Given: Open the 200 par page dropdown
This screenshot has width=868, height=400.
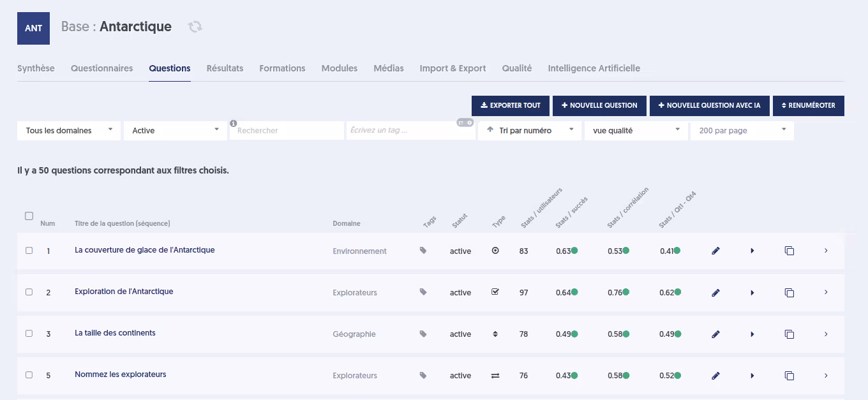Looking at the screenshot, I should pyautogui.click(x=742, y=130).
